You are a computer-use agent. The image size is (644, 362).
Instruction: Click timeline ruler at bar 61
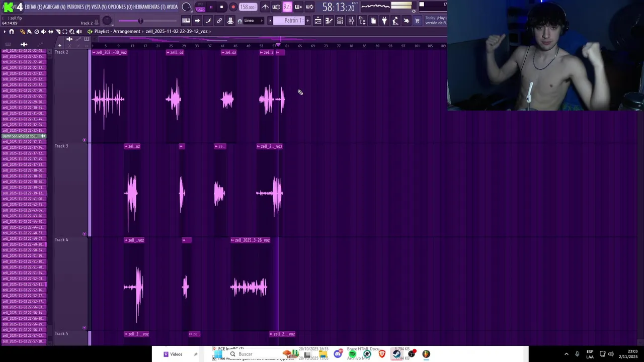click(x=287, y=46)
